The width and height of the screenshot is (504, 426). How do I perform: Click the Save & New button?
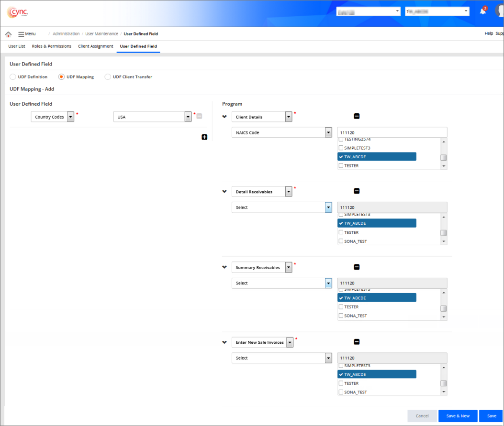tap(458, 416)
